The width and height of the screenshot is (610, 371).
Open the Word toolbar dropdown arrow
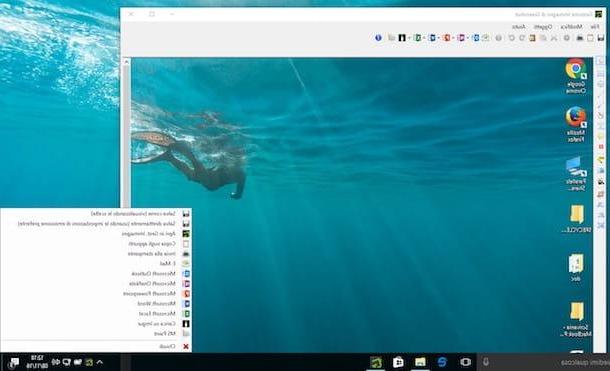[x=424, y=38]
